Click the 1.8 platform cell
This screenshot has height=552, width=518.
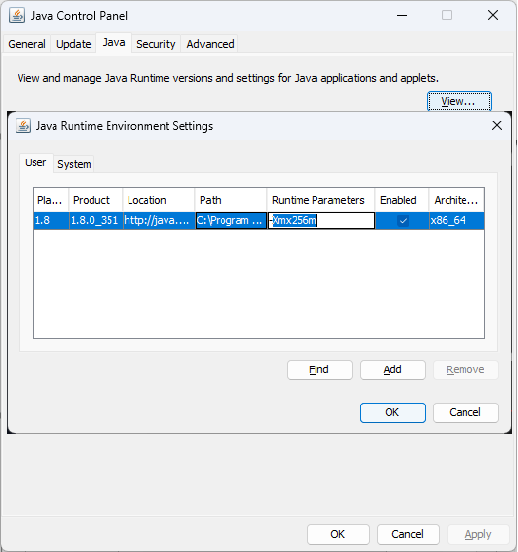click(51, 221)
